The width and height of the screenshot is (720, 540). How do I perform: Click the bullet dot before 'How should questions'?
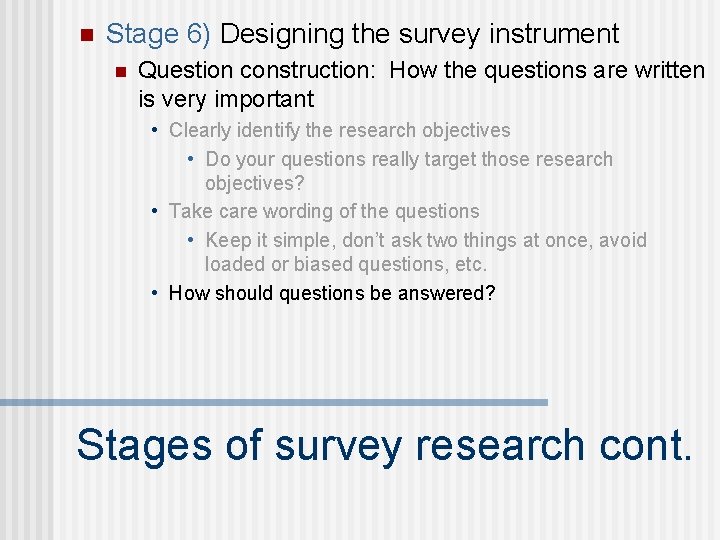point(157,294)
